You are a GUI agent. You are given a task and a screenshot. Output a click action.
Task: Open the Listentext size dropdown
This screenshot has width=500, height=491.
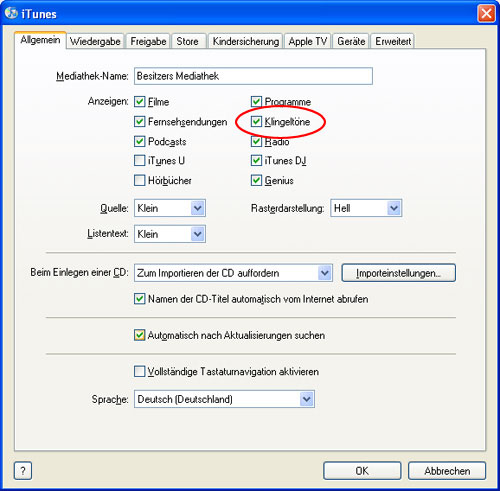(170, 234)
